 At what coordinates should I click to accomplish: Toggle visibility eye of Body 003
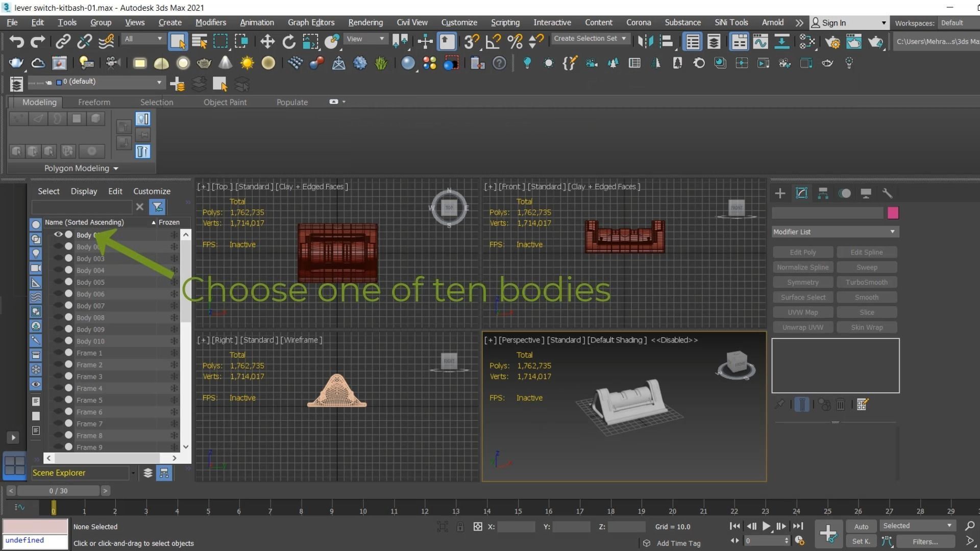pos(58,259)
